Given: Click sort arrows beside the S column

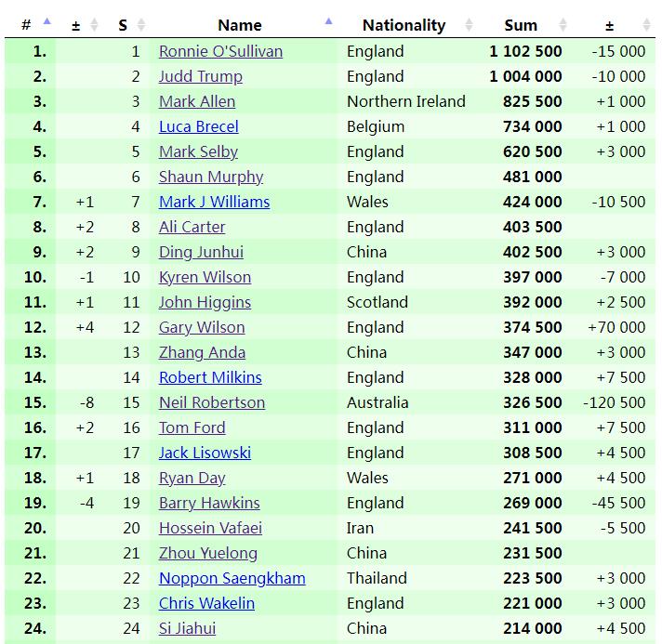Looking at the screenshot, I should coord(141,25).
